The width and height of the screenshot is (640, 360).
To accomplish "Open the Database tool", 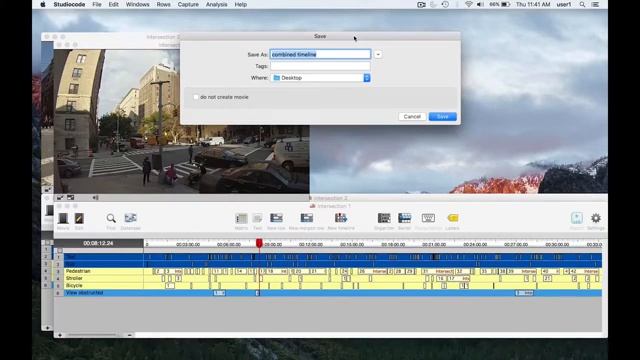I will tap(130, 218).
